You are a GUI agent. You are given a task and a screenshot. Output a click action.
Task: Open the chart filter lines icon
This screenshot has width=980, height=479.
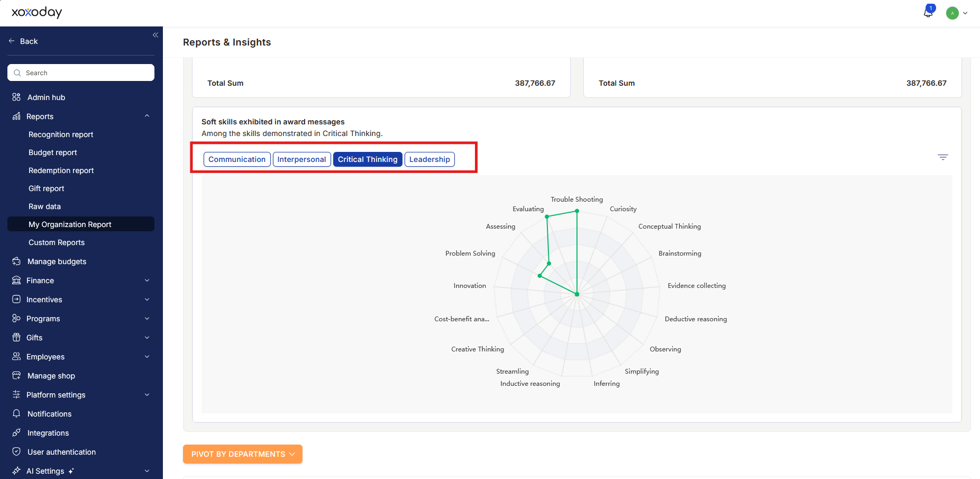pos(942,157)
